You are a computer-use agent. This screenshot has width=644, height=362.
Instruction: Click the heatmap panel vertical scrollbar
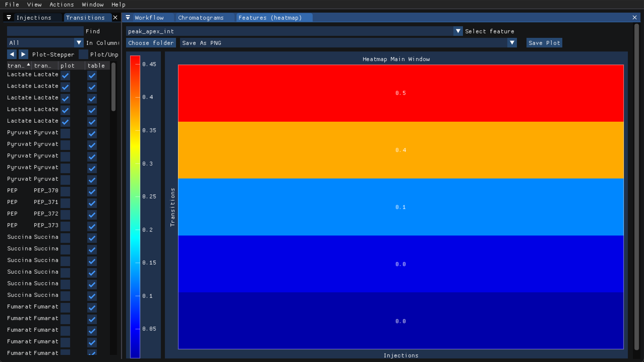pos(637,187)
